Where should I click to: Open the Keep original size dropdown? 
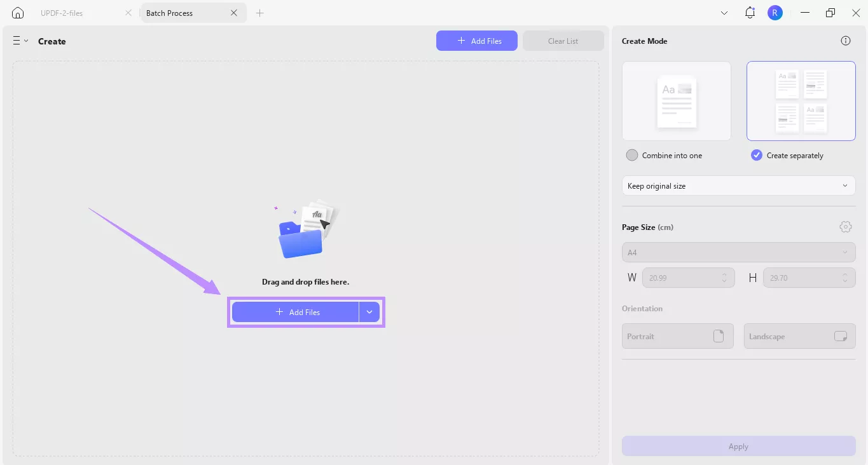(738, 185)
